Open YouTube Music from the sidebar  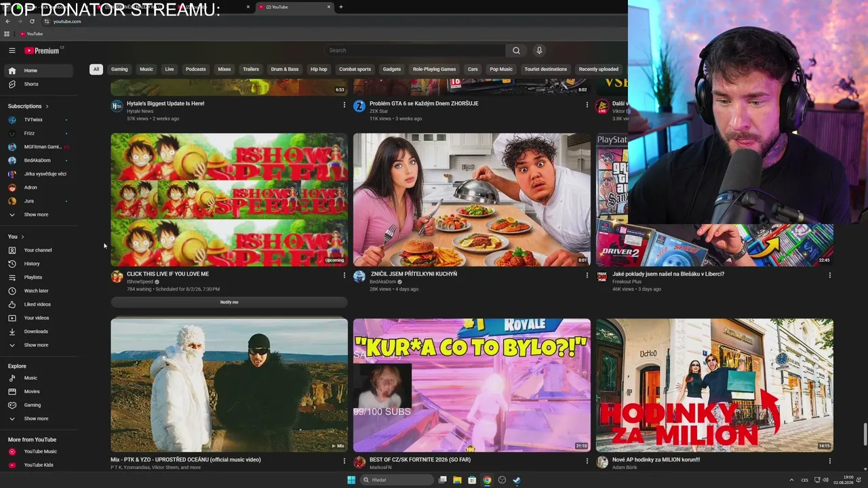pyautogui.click(x=39, y=451)
